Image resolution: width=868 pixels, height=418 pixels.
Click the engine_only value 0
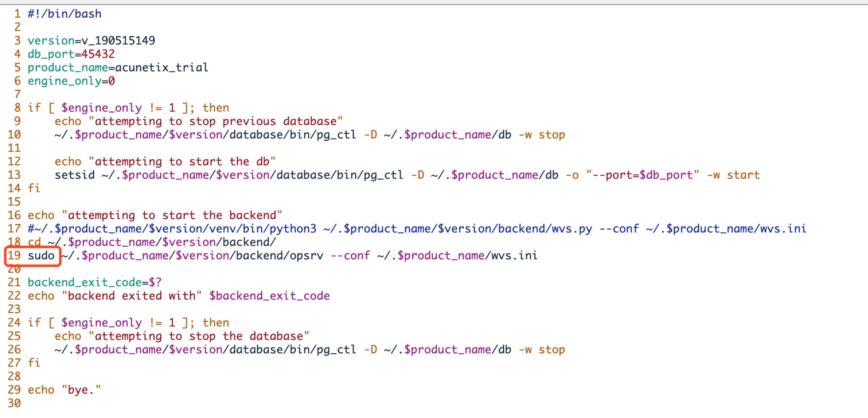click(111, 81)
